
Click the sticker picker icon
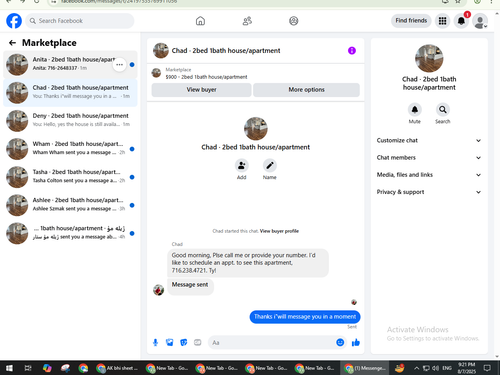184,342
